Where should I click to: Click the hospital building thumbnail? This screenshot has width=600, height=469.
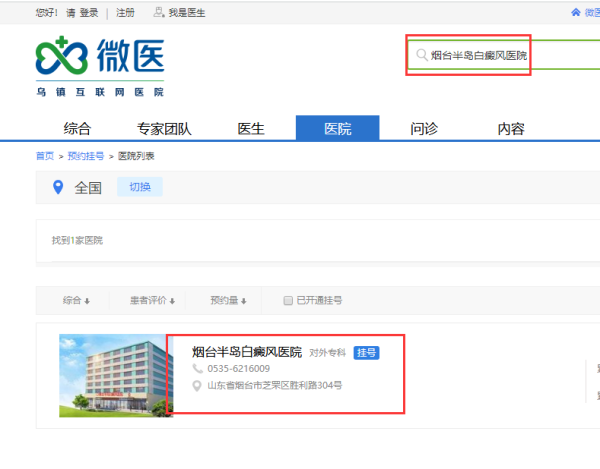(116, 376)
